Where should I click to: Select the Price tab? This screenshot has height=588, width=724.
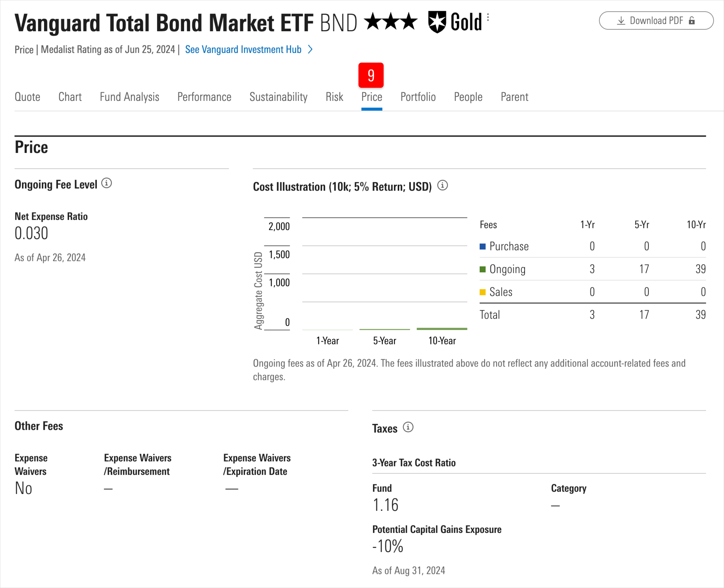[372, 97]
